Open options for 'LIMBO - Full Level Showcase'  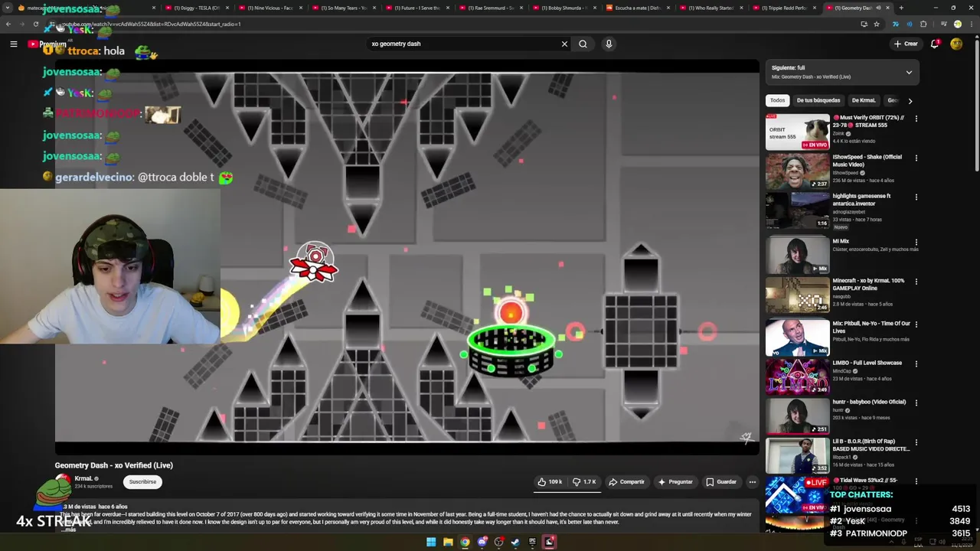pos(916,364)
